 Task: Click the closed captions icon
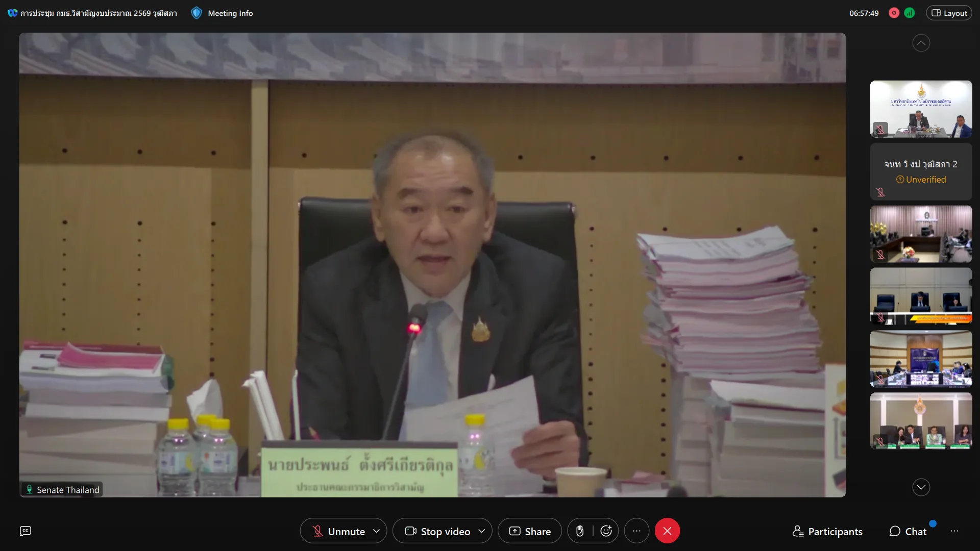pos(26,531)
